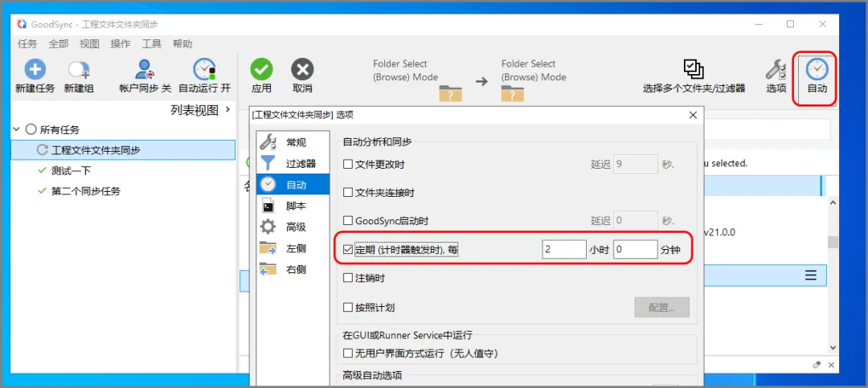Image resolution: width=868 pixels, height=388 pixels.
Task: Click the 新建组 toolbar icon
Action: tap(78, 71)
